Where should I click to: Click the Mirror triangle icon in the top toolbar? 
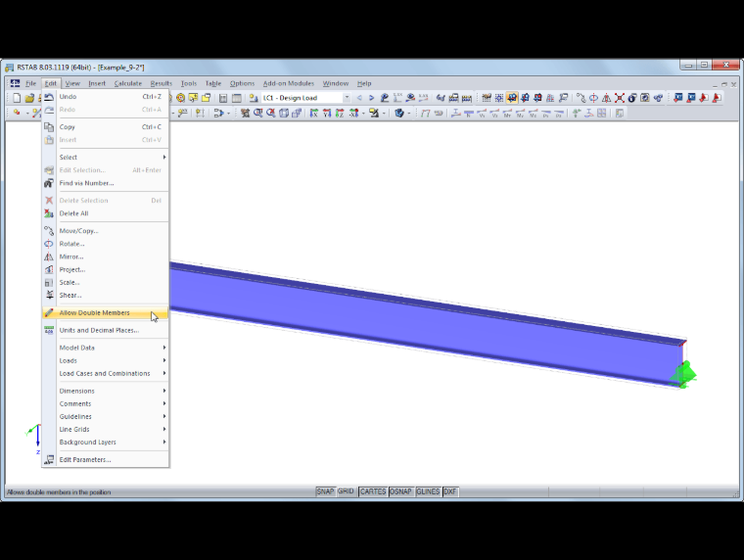[x=606, y=98]
